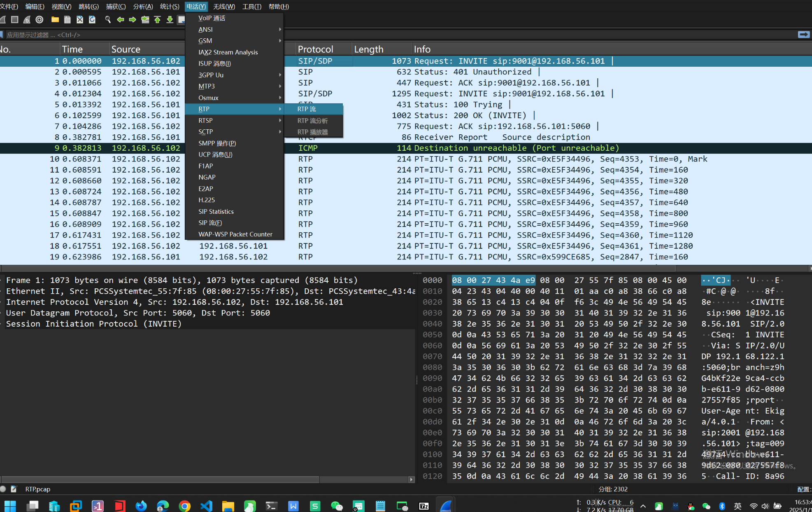Go back in packet history
Image resolution: width=812 pixels, height=512 pixels.
tap(120, 19)
